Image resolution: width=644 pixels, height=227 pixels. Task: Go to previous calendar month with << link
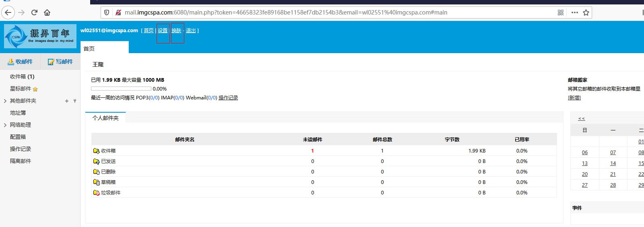(x=581, y=119)
